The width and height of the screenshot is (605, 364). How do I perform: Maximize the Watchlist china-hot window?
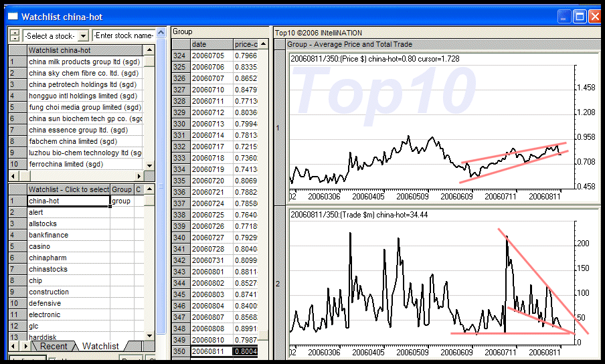[580, 17]
